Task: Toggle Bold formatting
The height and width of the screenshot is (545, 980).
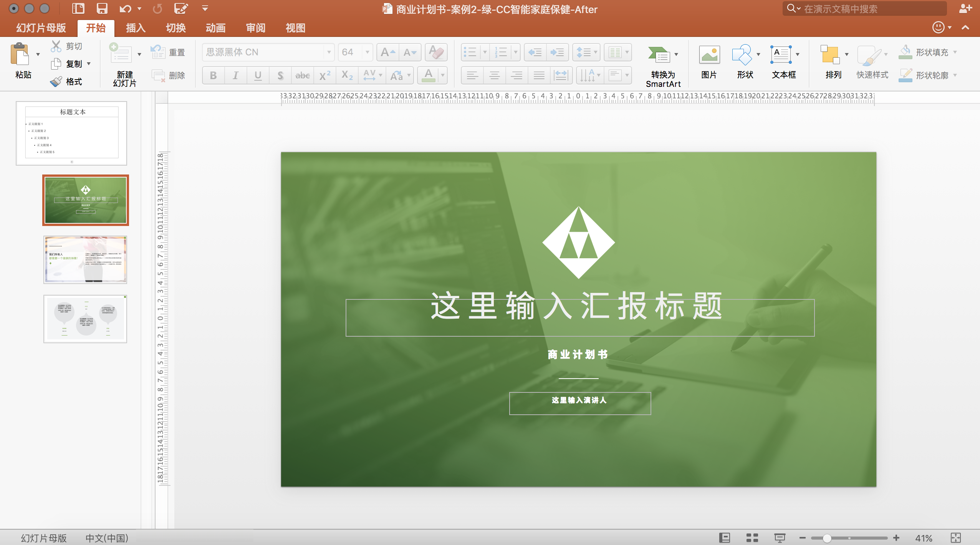Action: [213, 75]
